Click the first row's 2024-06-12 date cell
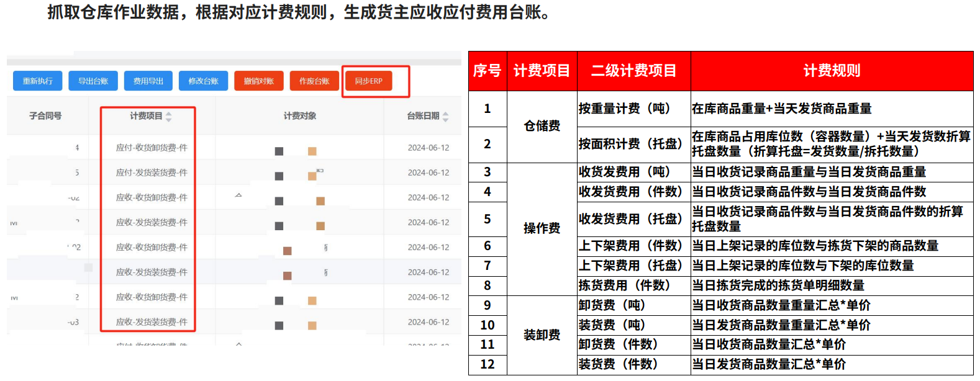Viewport: 980px width, 381px height. (429, 148)
